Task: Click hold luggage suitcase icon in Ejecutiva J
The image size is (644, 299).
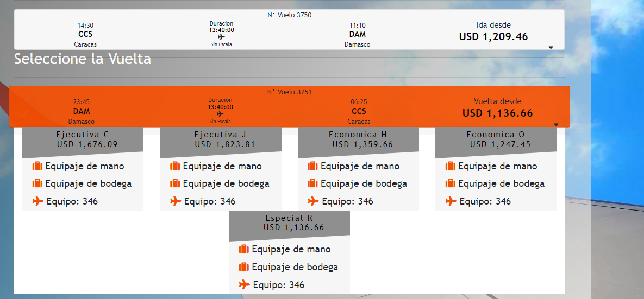Action: (x=175, y=183)
